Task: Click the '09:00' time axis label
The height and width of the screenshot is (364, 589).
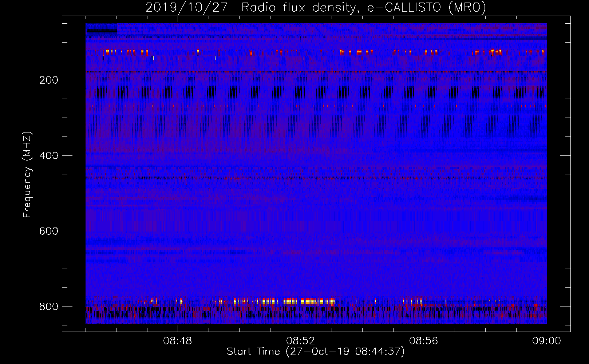Action: coord(546,341)
